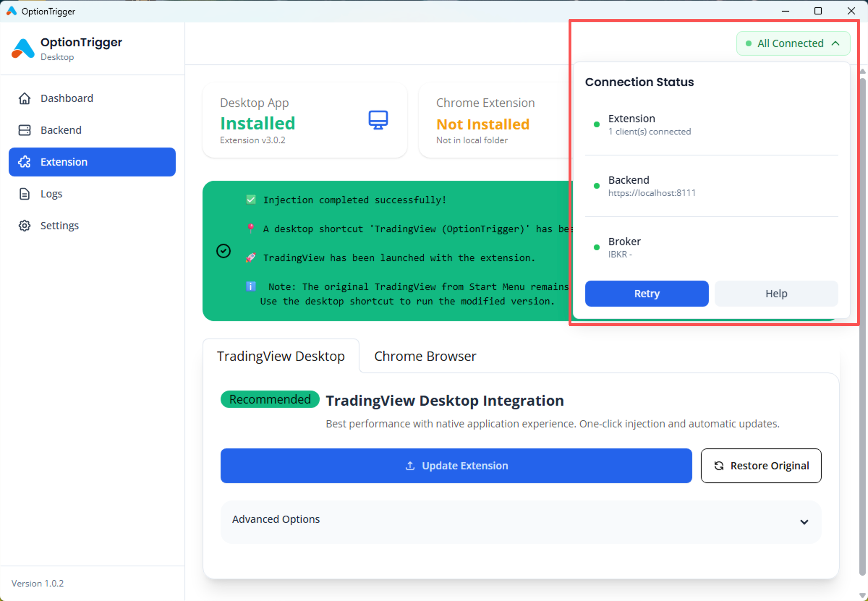Screen dimensions: 868x601
Task: Click the Restore Original refresh icon
Action: coord(719,466)
